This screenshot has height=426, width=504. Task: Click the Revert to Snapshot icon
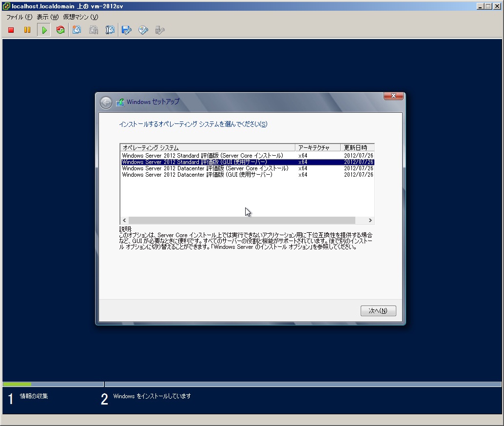pyautogui.click(x=94, y=30)
